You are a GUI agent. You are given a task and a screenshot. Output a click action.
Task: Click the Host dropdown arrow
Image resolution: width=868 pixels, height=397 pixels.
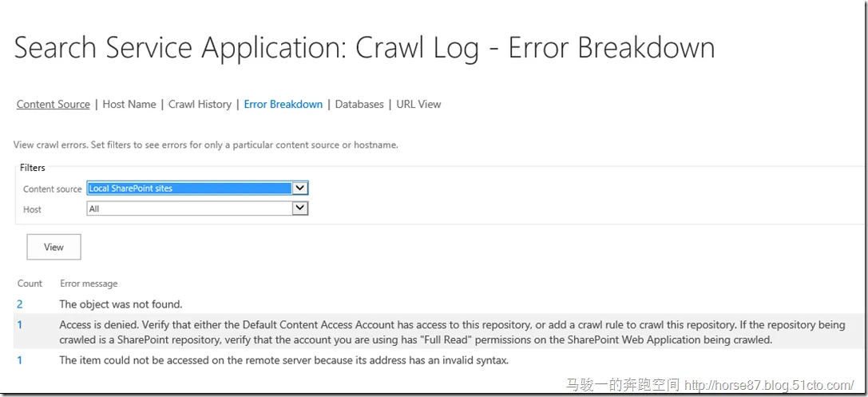click(x=299, y=208)
